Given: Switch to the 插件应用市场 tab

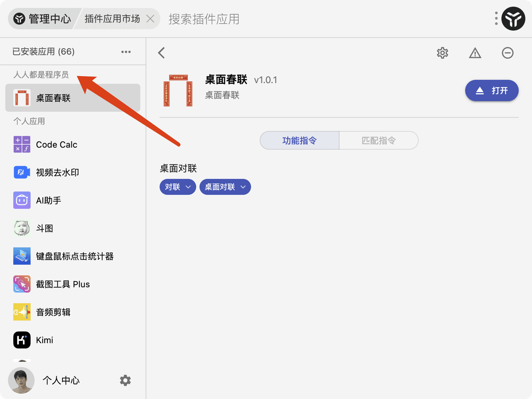Looking at the screenshot, I should pos(112,19).
